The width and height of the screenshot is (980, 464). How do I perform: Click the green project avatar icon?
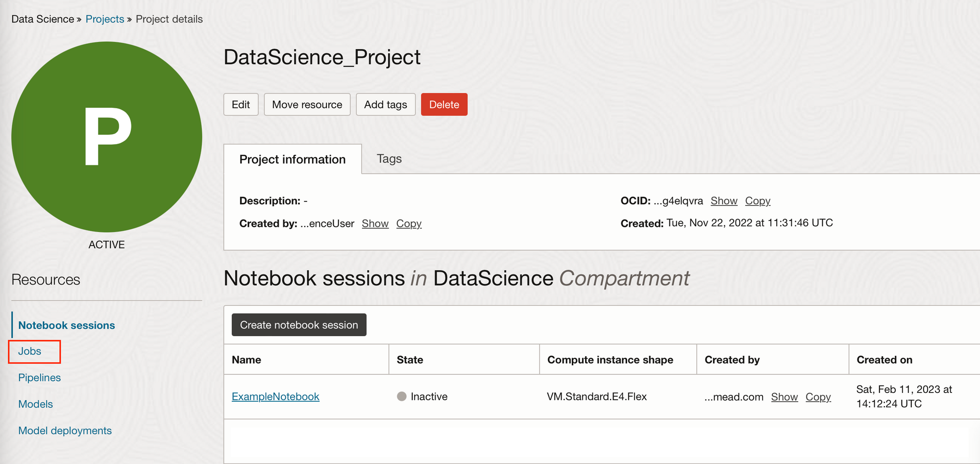click(x=107, y=137)
